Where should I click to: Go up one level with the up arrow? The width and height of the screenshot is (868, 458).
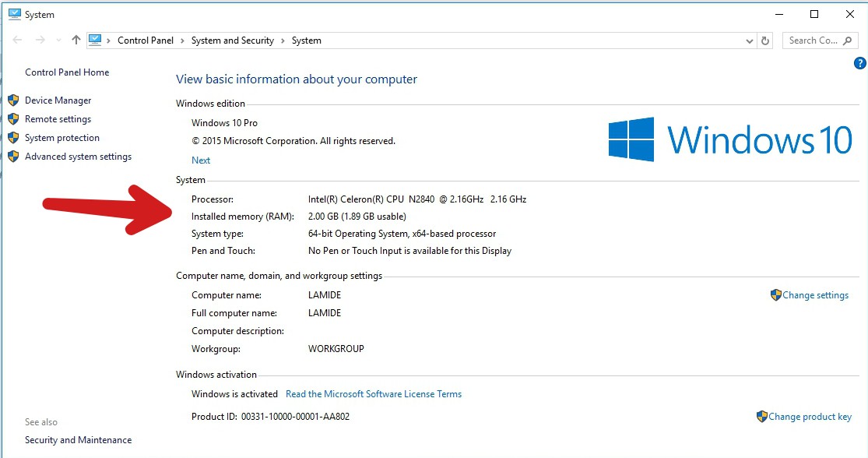(76, 40)
